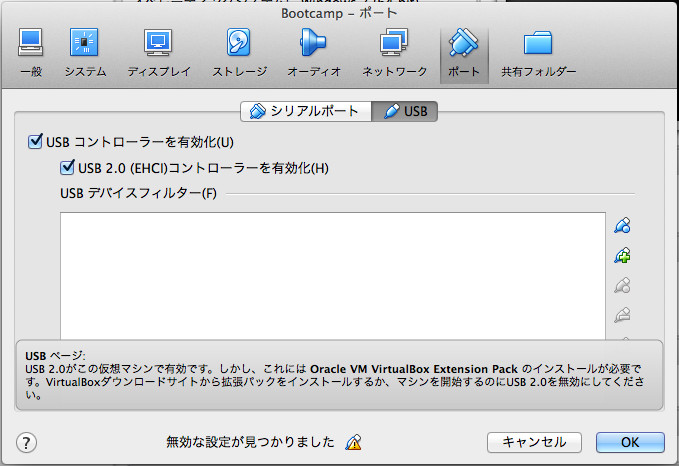679x466 pixels.
Task: Toggle USB 2.0 (EHCI) controller checkbox
Action: (x=67, y=167)
